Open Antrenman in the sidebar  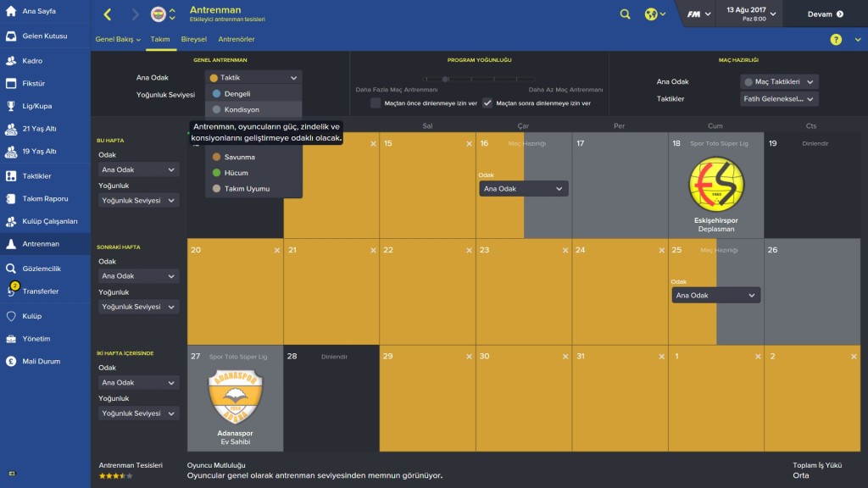pos(45,244)
